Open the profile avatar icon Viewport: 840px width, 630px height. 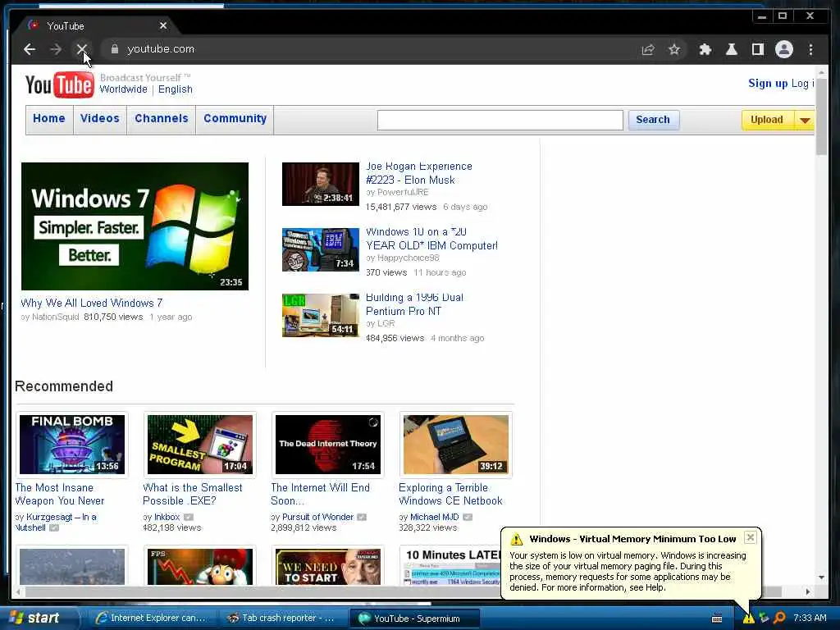click(x=783, y=49)
